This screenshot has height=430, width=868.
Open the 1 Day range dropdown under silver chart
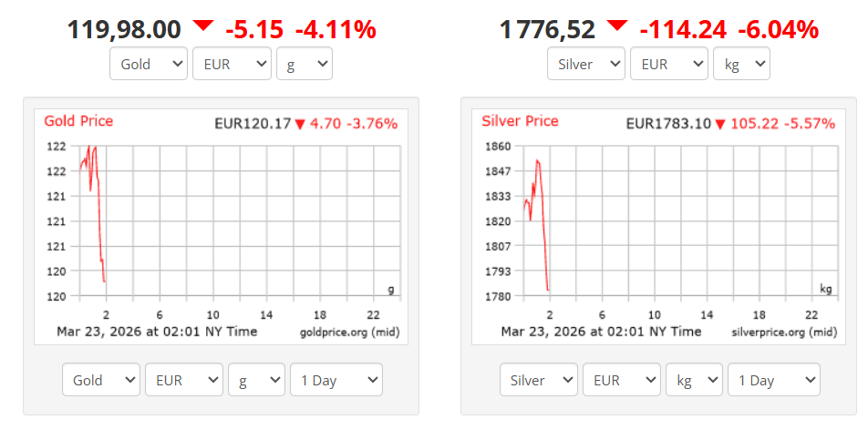(774, 380)
